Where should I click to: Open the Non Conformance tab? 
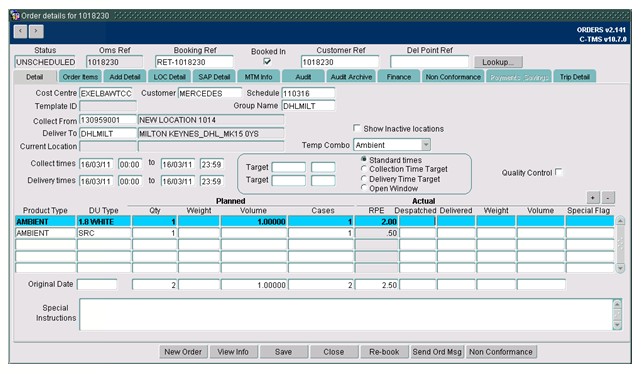(453, 77)
